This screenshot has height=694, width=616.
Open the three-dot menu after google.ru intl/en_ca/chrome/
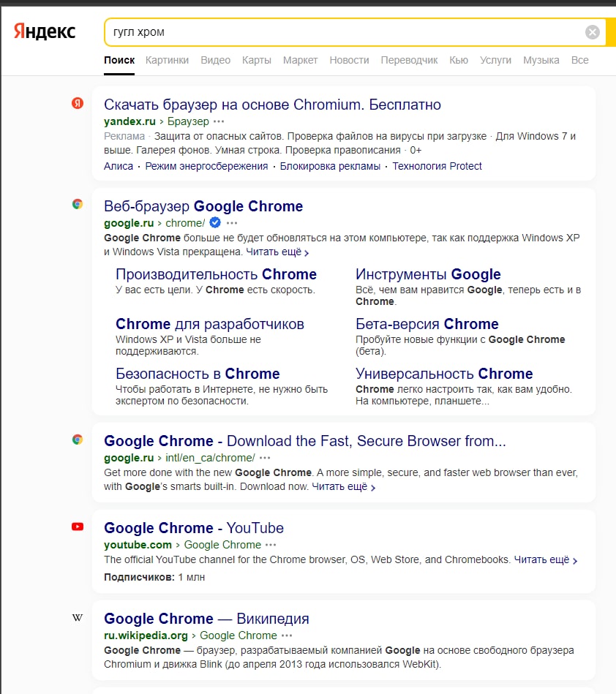[265, 459]
